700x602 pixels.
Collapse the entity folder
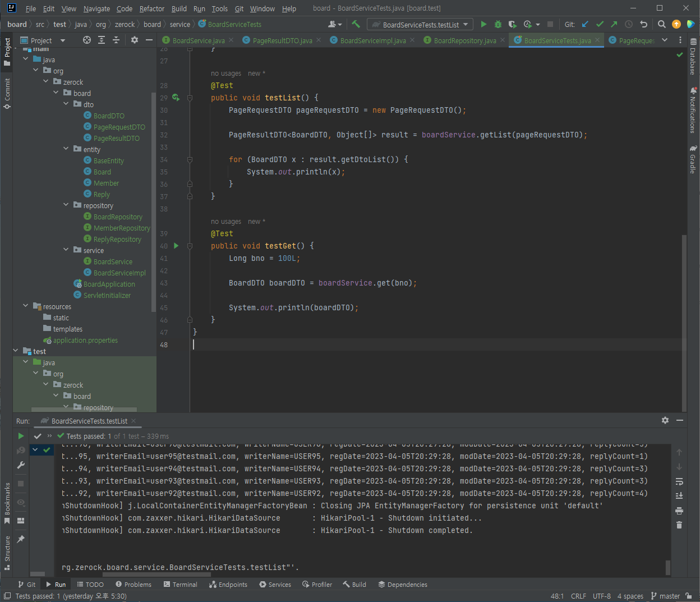coord(67,149)
